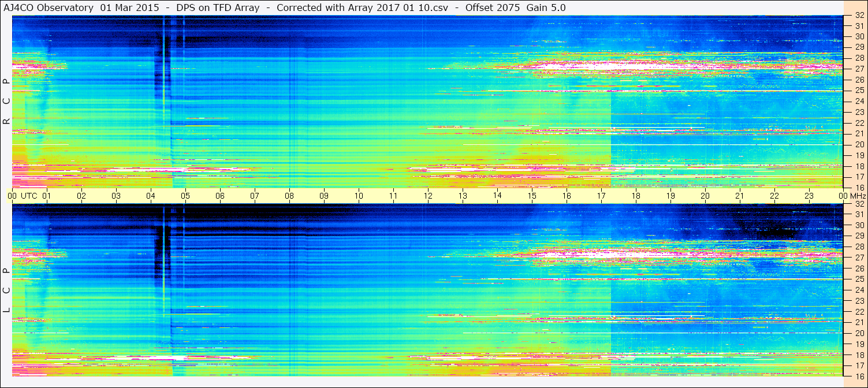The height and width of the screenshot is (388, 868).
Task: Click the RCP polarization axis label
Action: [6, 102]
